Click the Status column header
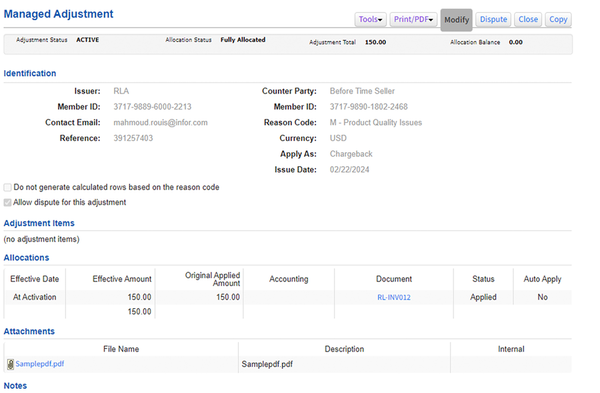The height and width of the screenshot is (393, 600). (483, 279)
